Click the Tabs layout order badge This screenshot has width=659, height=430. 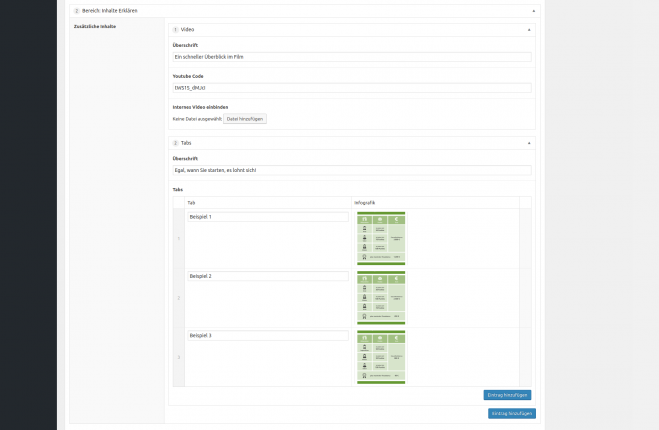tap(175, 143)
